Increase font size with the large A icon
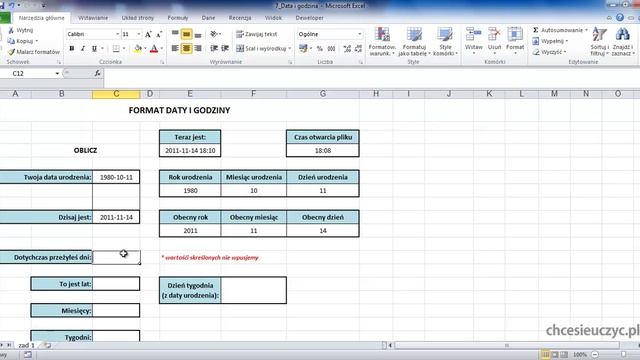The width and height of the screenshot is (640, 360). (x=148, y=34)
